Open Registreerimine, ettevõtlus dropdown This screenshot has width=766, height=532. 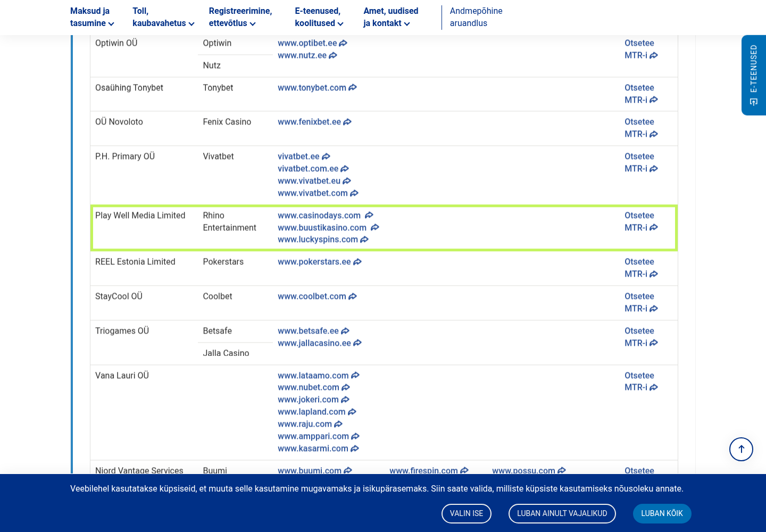pos(240,17)
